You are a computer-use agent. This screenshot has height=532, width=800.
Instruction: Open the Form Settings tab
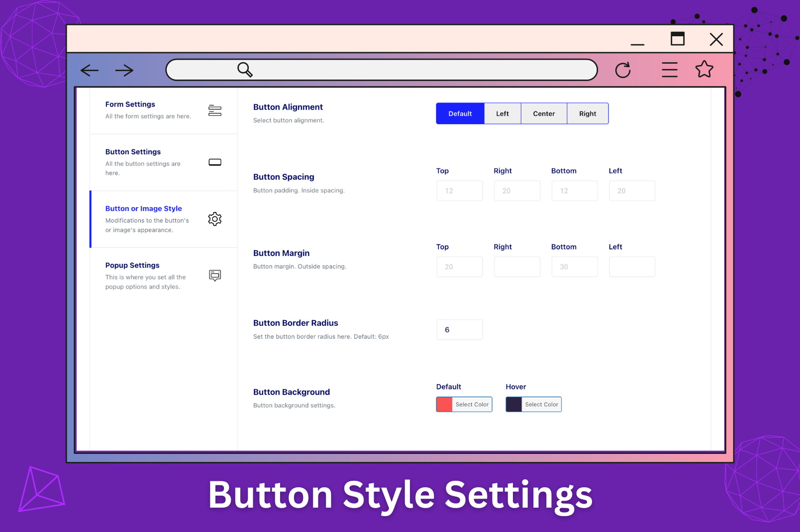[164, 110]
